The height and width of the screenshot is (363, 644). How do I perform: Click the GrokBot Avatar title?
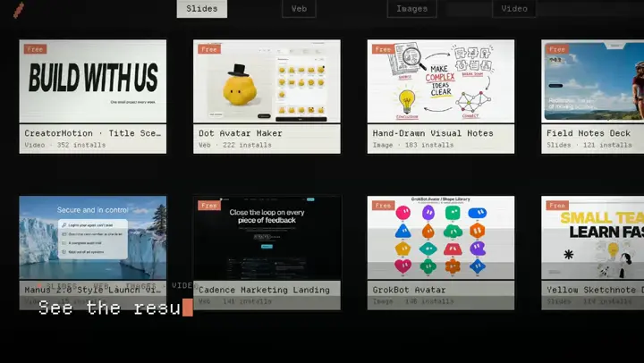(x=409, y=290)
